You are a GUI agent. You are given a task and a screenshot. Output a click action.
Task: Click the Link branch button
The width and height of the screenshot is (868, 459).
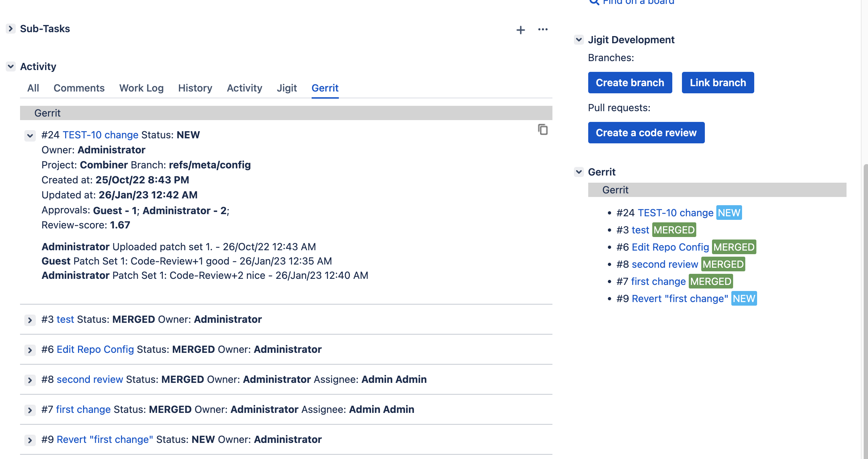[x=718, y=83]
